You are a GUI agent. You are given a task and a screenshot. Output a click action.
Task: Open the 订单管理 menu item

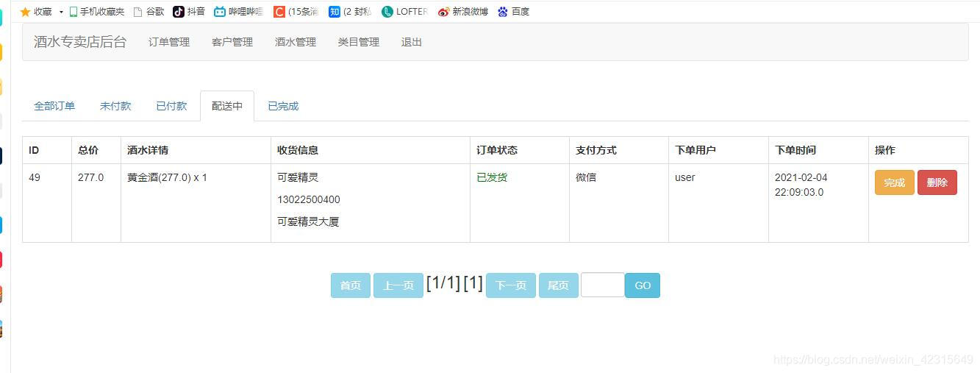169,42
